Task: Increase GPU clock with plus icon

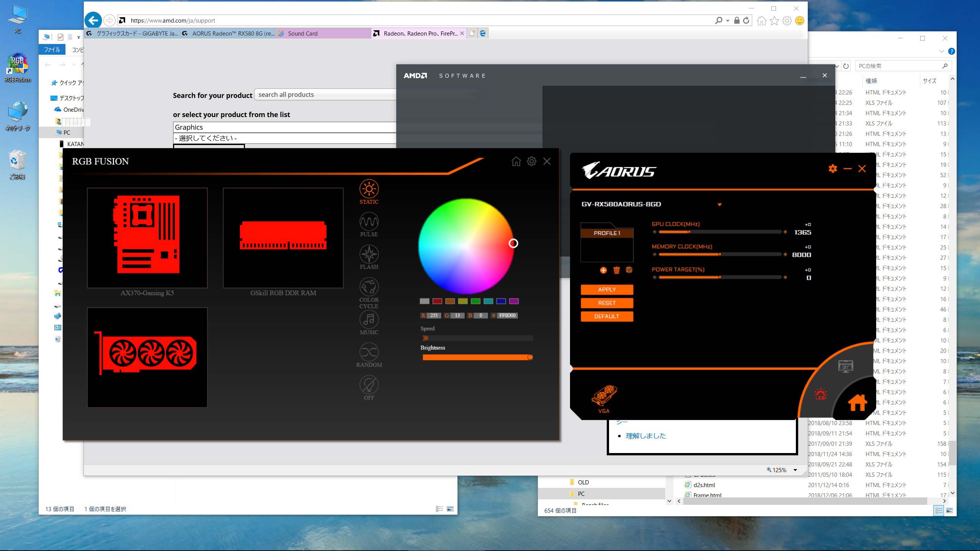Action: (x=785, y=232)
